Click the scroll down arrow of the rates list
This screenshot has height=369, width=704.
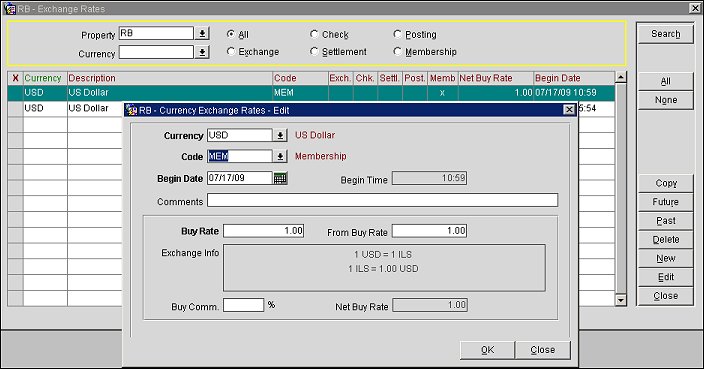pos(620,300)
